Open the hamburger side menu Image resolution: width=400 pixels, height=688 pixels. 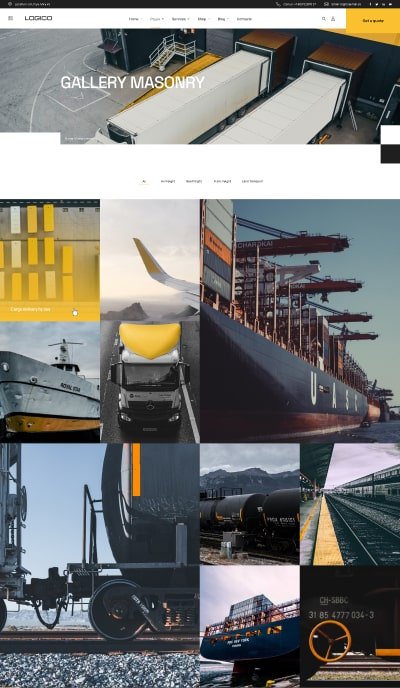11,18
